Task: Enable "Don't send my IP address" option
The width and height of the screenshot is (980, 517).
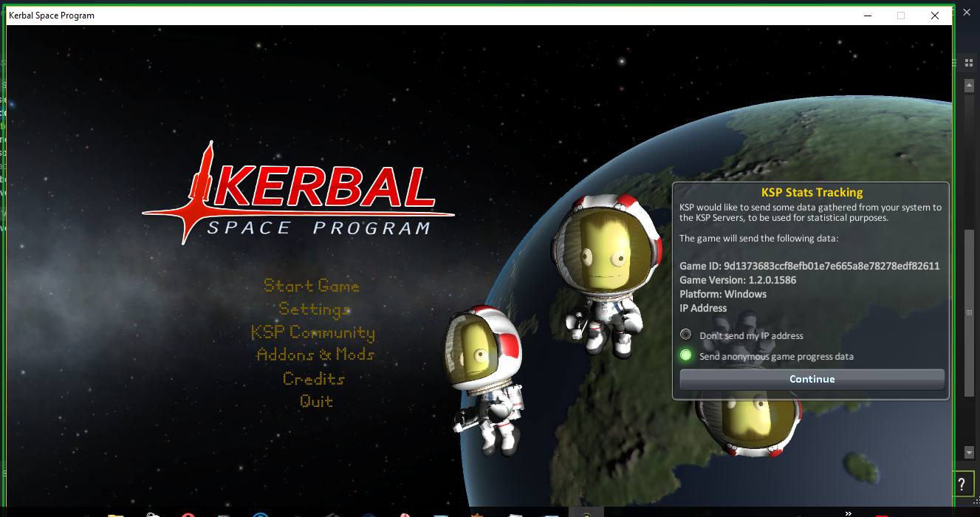Action: pos(686,335)
